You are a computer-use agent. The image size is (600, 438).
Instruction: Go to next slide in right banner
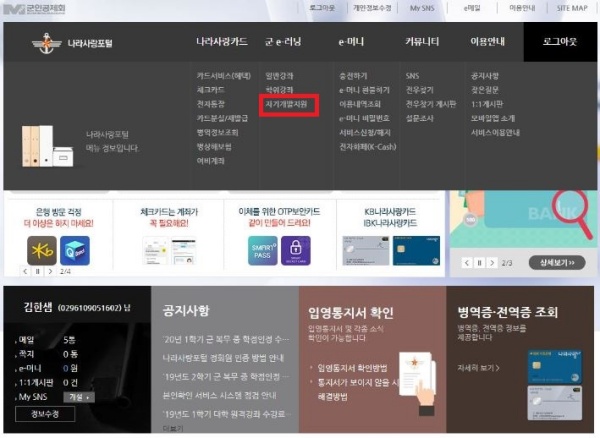pos(491,263)
